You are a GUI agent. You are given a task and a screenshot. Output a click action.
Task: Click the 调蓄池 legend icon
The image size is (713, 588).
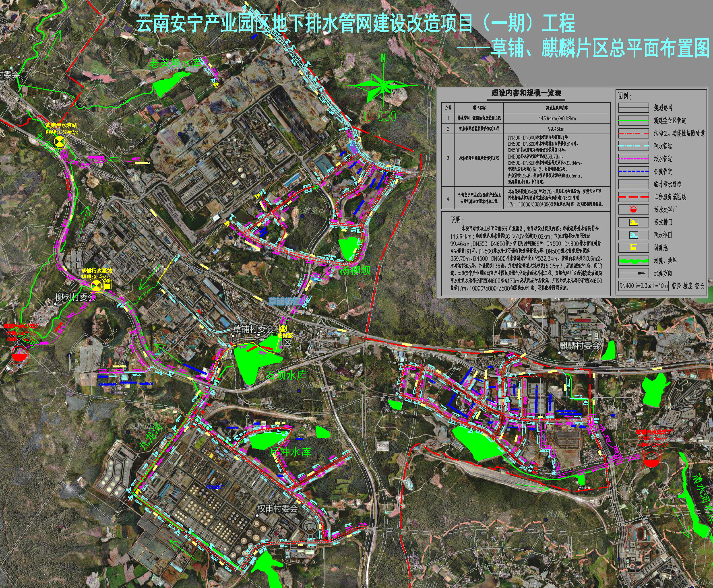pyautogui.click(x=633, y=248)
